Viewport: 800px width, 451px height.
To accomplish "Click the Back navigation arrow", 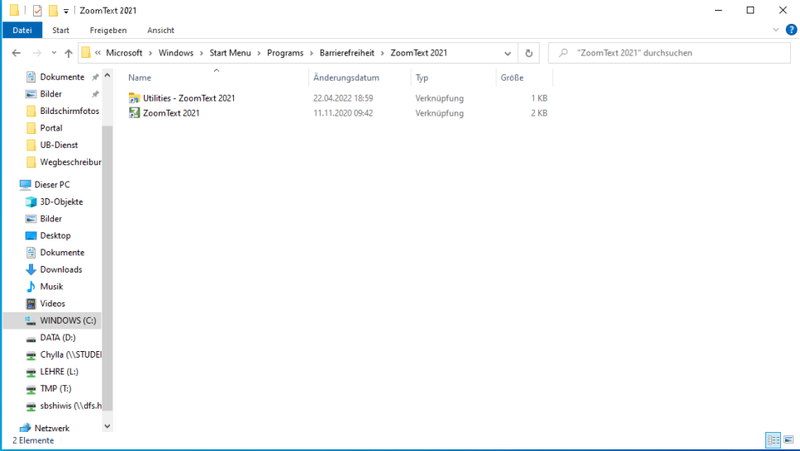I will [16, 53].
